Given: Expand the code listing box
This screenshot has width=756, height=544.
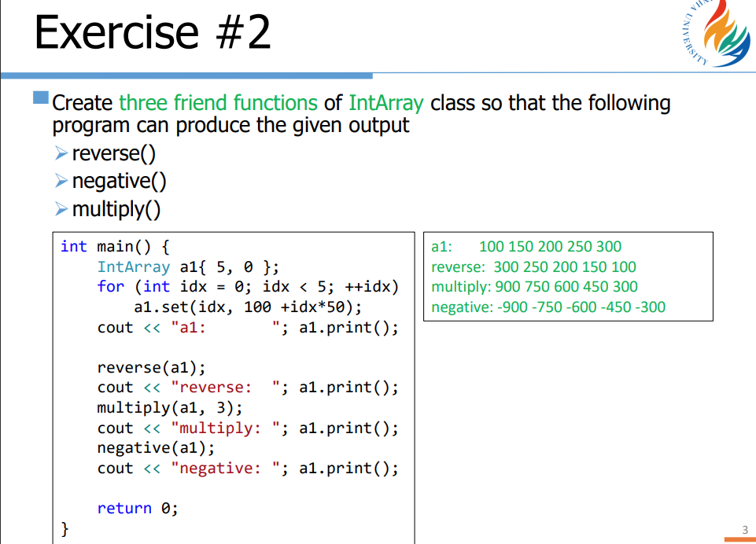Looking at the screenshot, I should click(x=233, y=385).
